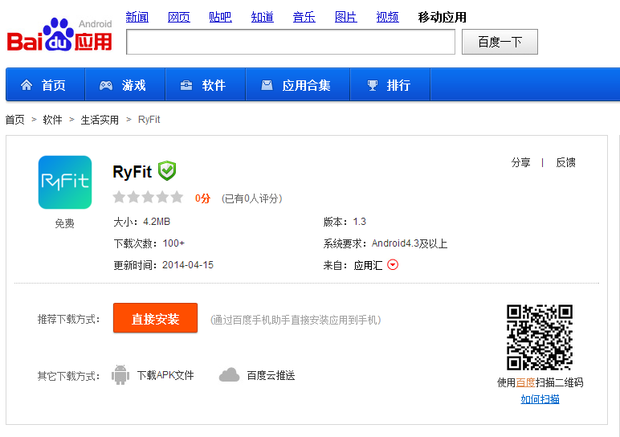Click the 分享 share link
Screen dimensions: 620x437
point(520,162)
